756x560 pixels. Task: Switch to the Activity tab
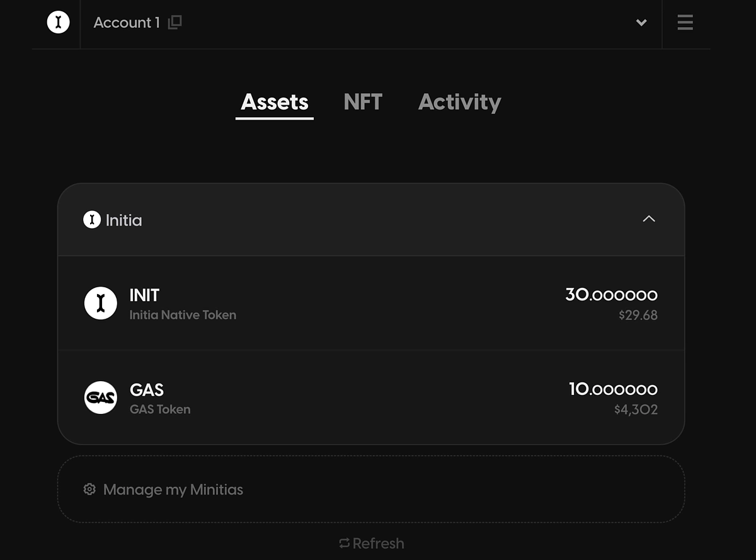click(460, 102)
